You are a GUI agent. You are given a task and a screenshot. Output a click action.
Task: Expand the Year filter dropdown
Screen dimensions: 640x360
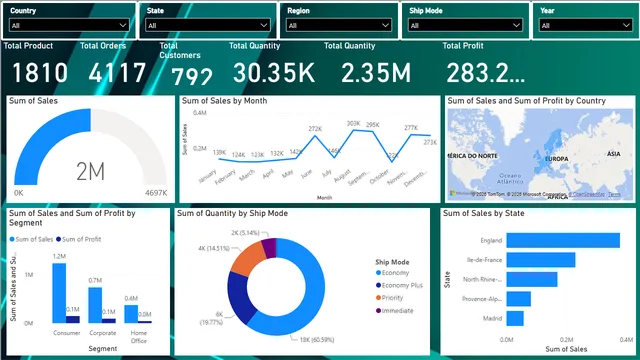click(586, 25)
